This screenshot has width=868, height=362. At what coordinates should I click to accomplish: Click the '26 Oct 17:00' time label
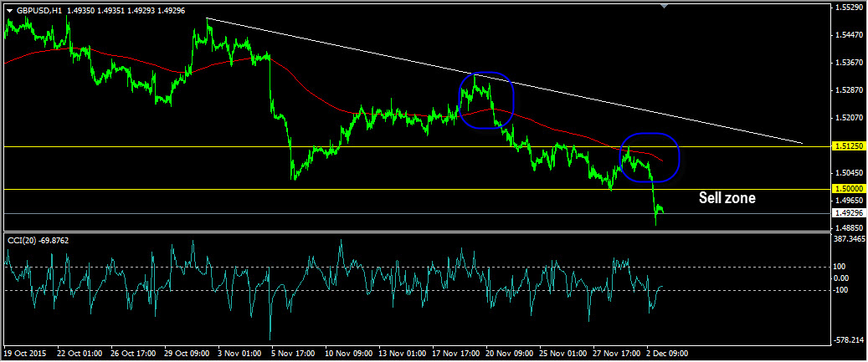tap(133, 353)
